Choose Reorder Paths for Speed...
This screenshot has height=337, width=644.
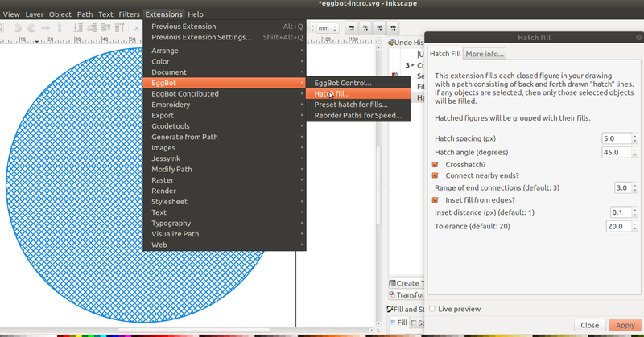[358, 115]
